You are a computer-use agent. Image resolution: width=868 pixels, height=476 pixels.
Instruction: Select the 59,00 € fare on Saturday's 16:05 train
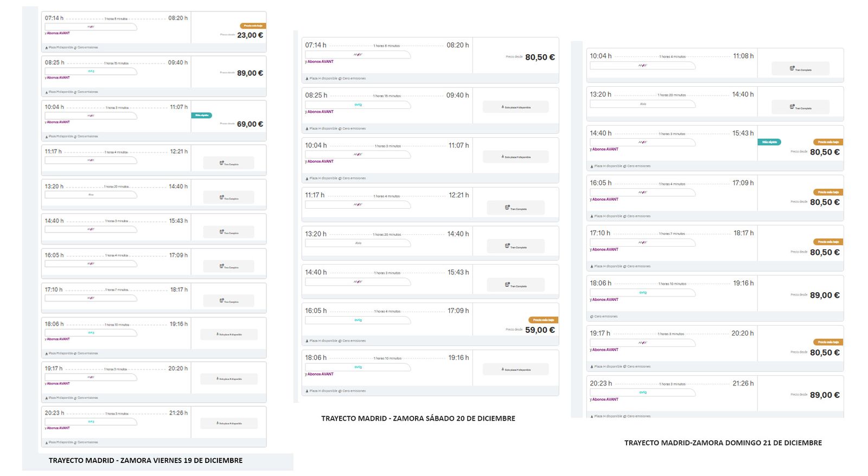point(539,330)
